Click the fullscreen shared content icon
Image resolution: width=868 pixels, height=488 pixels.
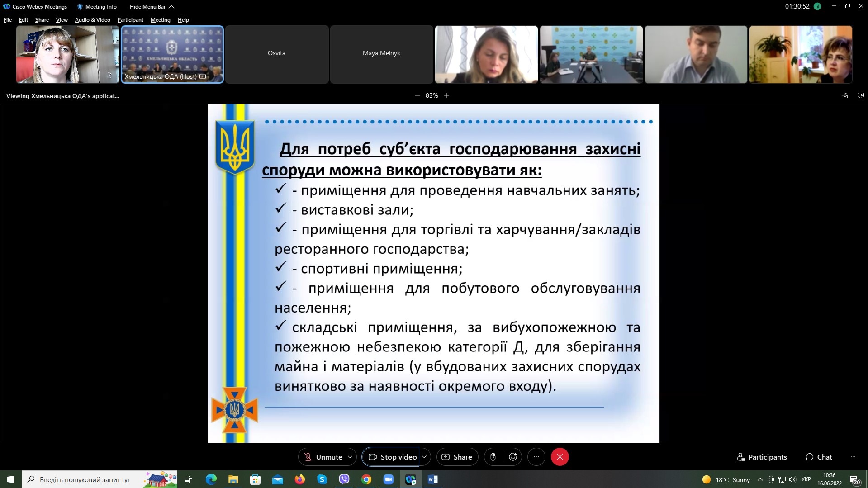tap(860, 95)
